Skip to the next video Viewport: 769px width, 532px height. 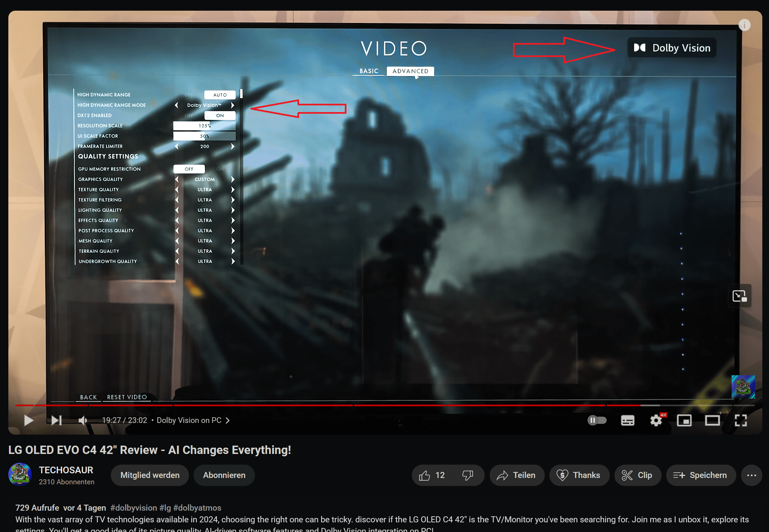(56, 420)
